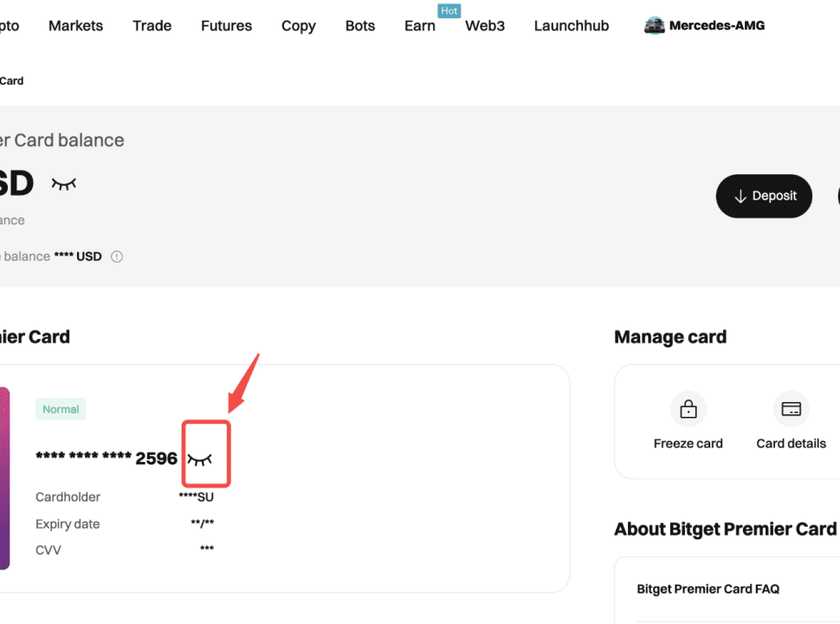Click the Normal card status badge
The image size is (840, 624).
pos(61,409)
